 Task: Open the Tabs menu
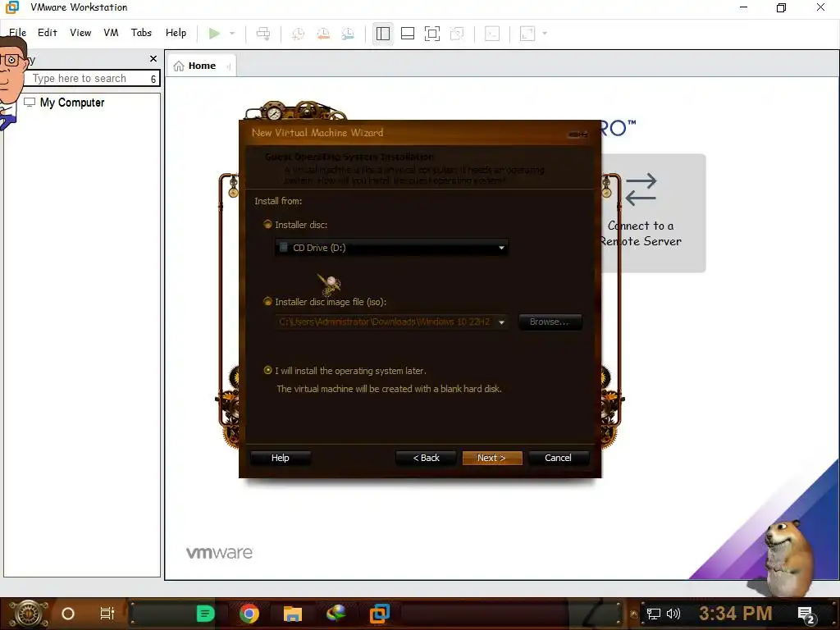(x=141, y=33)
